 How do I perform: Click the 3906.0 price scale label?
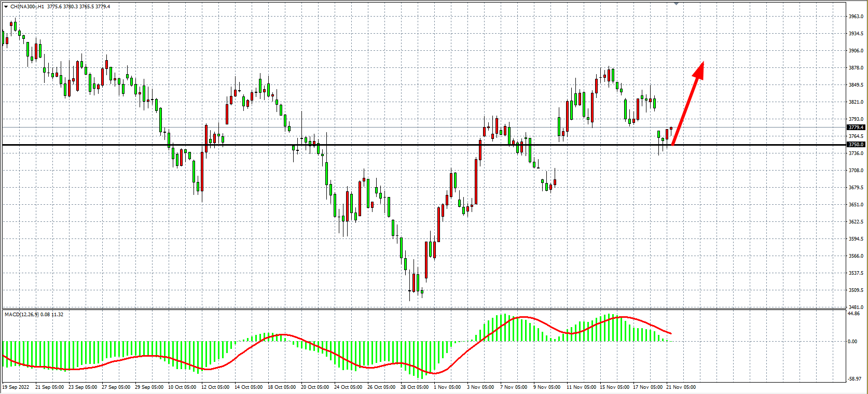pos(856,51)
